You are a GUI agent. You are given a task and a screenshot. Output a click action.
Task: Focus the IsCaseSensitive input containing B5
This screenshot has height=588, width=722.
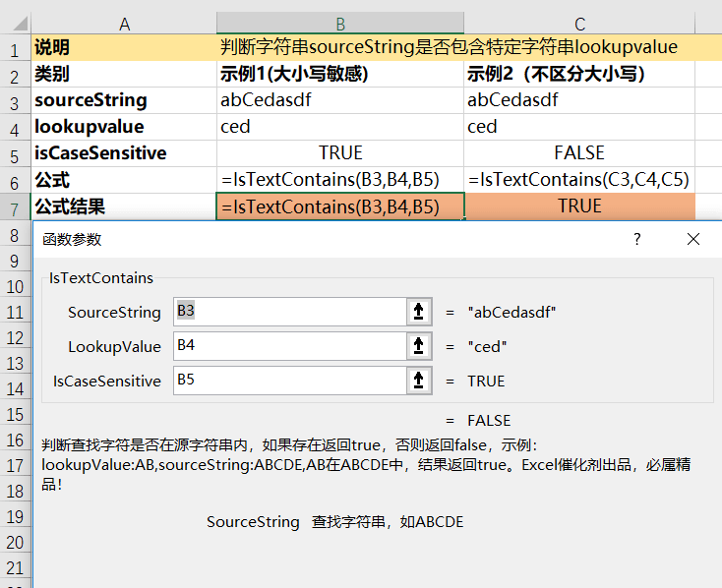point(290,381)
